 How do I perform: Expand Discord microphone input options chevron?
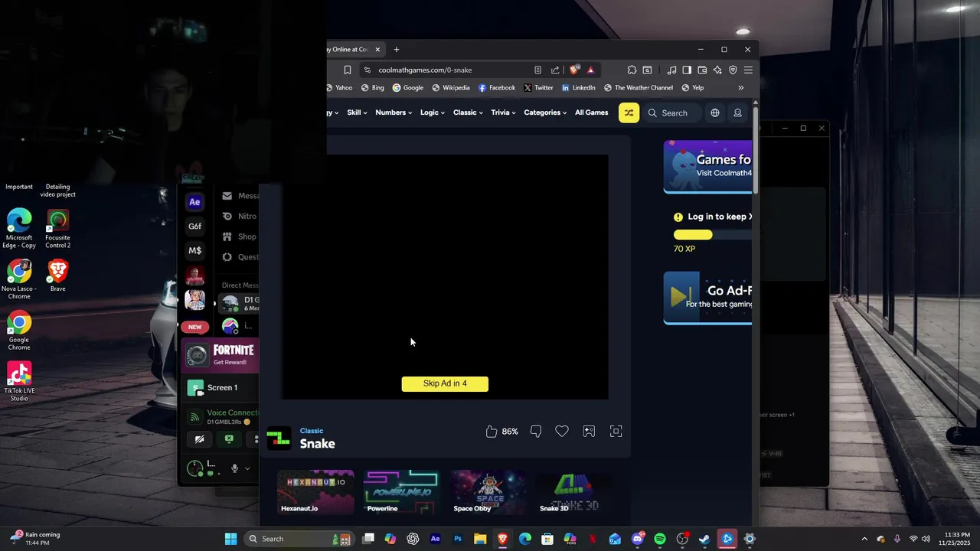[x=247, y=468]
